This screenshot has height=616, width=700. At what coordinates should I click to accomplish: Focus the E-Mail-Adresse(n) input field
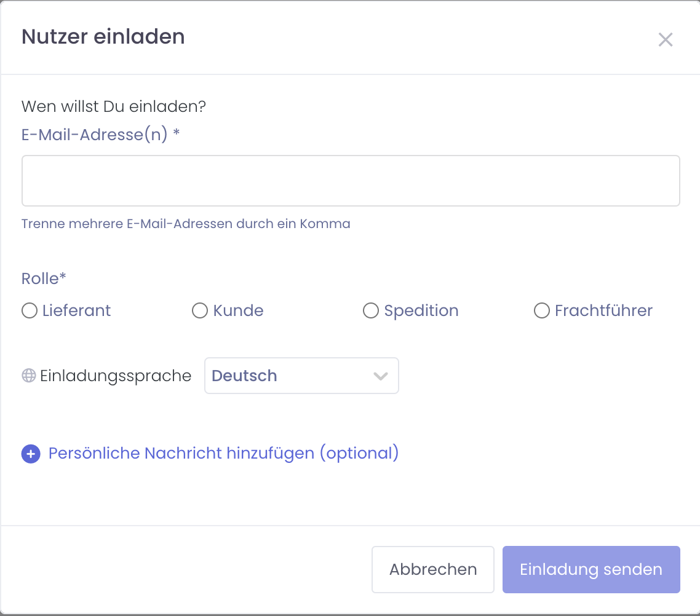(x=351, y=181)
